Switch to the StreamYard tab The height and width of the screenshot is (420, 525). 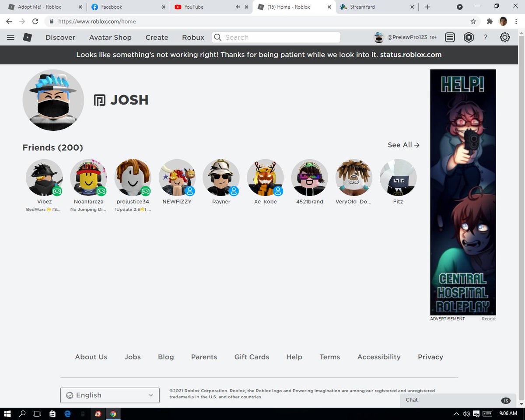pyautogui.click(x=377, y=7)
